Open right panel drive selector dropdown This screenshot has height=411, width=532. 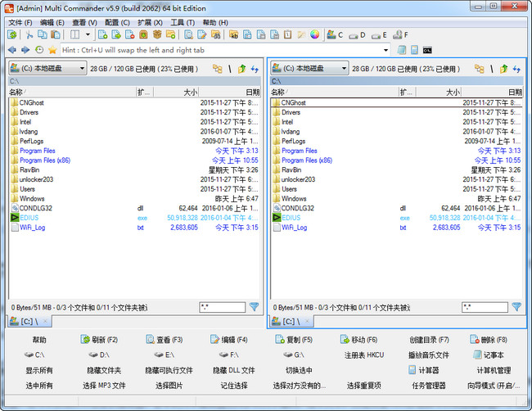pos(309,68)
